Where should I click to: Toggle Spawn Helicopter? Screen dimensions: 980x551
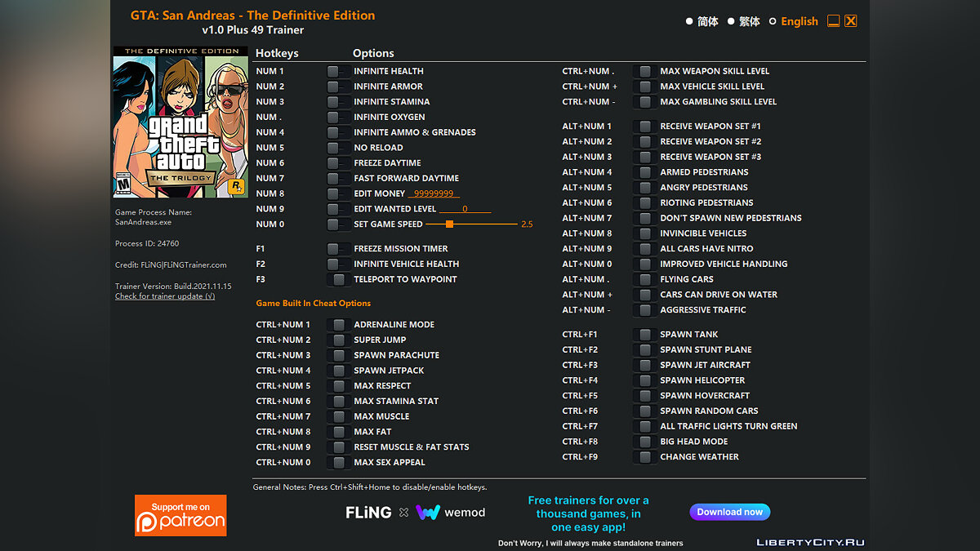point(645,380)
